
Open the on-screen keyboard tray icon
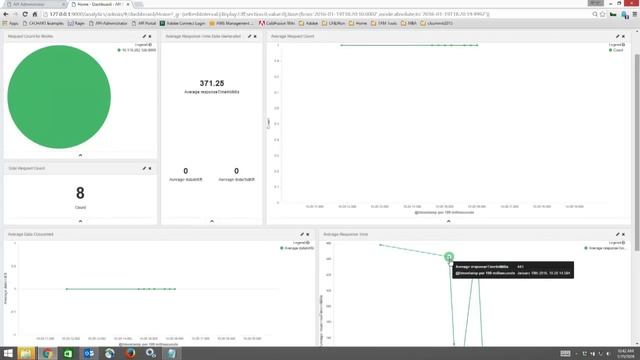point(565,353)
